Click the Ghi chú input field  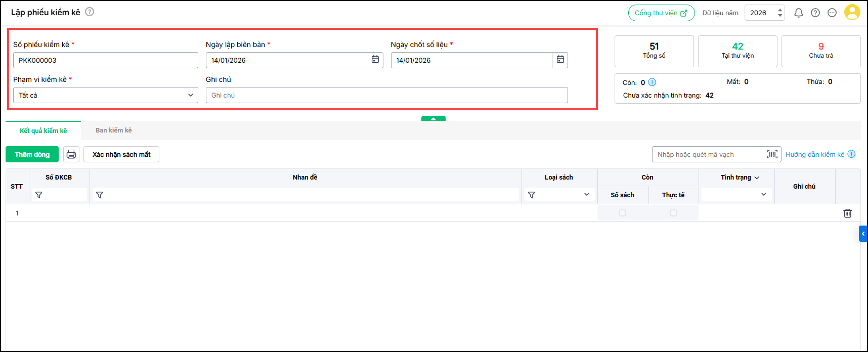pyautogui.click(x=386, y=95)
